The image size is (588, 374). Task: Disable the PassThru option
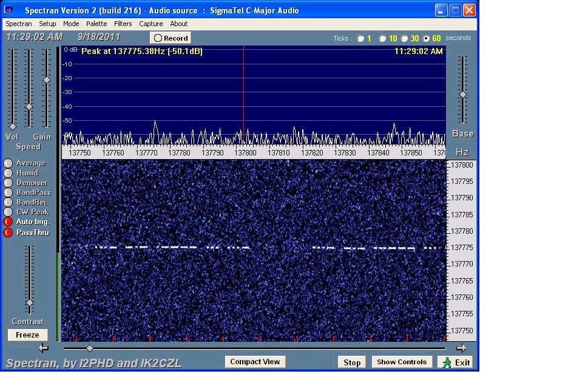click(x=8, y=233)
